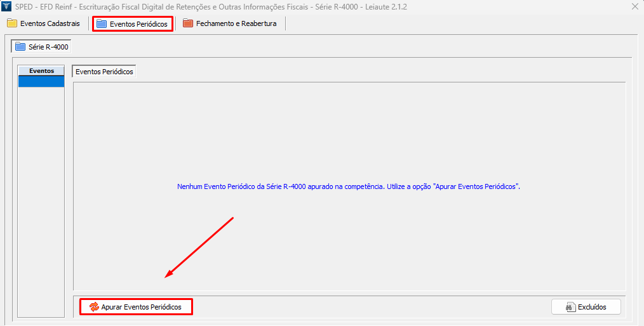The height and width of the screenshot is (326, 644).
Task: Click the yellow folder icon of Eventos Cadastrais
Action: point(12,23)
